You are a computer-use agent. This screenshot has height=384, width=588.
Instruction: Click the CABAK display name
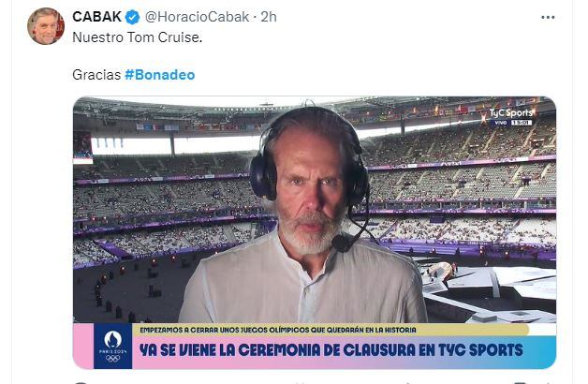[x=96, y=17]
